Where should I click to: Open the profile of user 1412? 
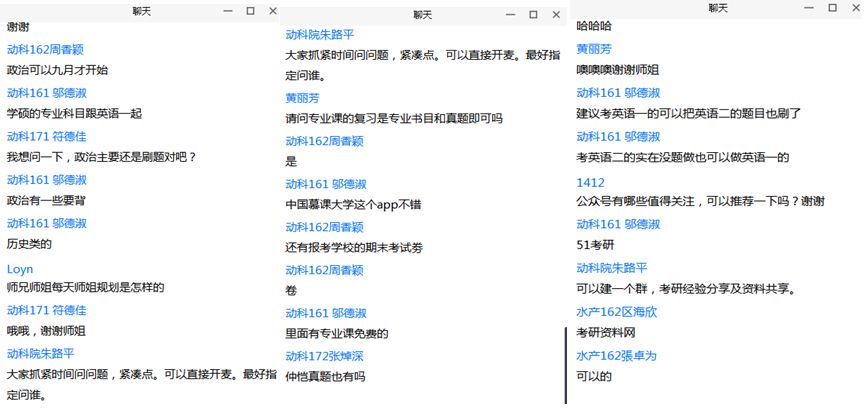590,183
